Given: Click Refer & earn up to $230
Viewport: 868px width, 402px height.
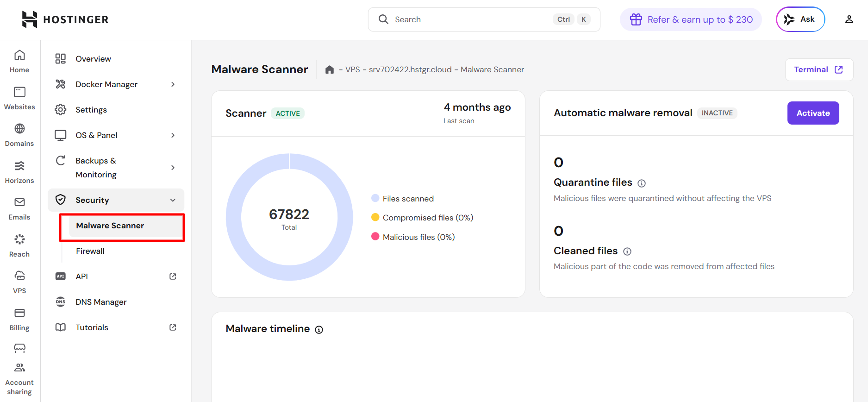Looking at the screenshot, I should (x=691, y=19).
